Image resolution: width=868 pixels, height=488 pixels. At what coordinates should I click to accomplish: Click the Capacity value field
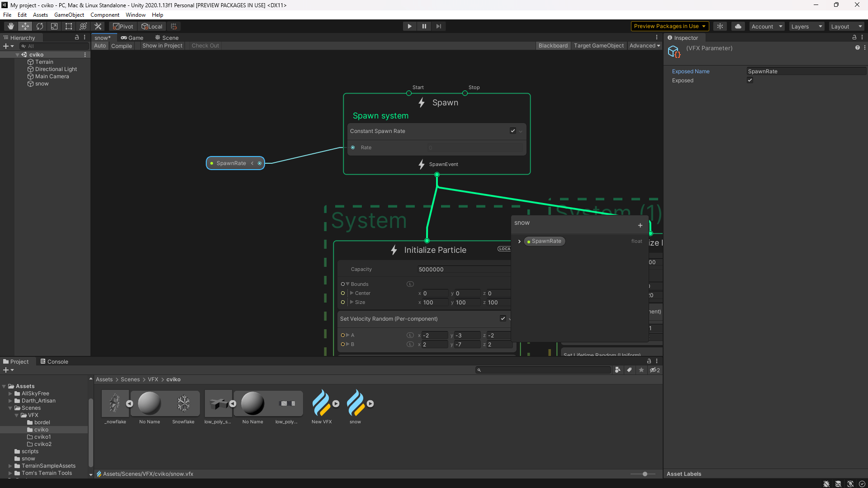[x=463, y=269]
